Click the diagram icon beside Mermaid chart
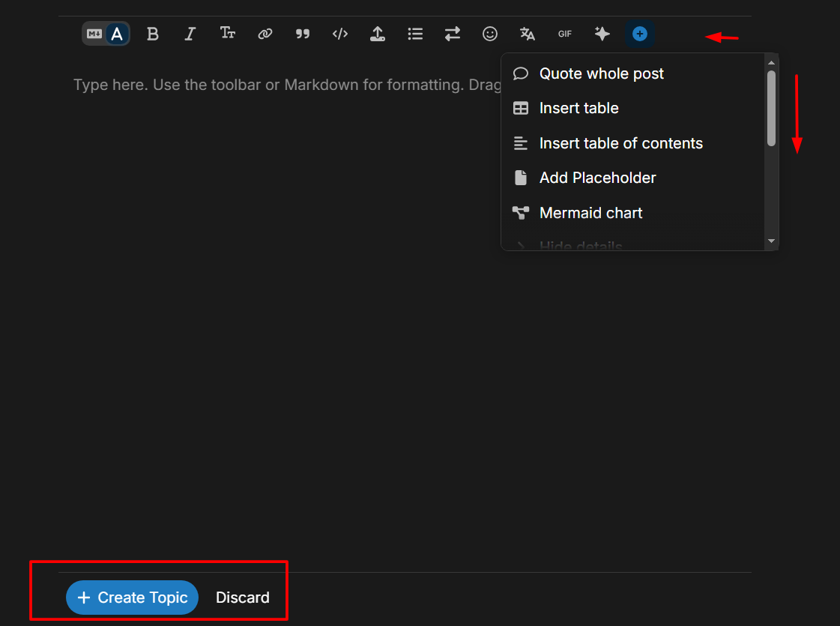This screenshot has width=840, height=626. point(520,213)
